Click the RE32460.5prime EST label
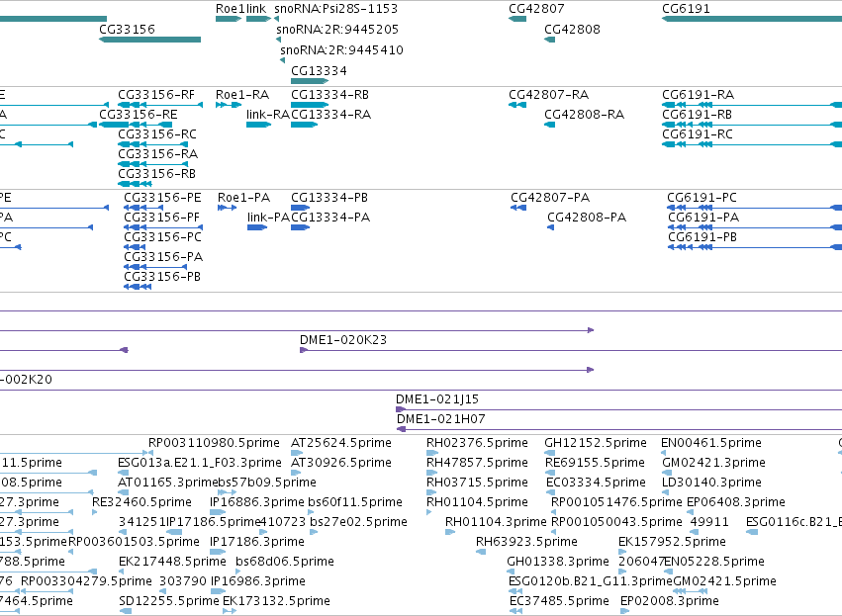The image size is (842, 616). pos(141,502)
